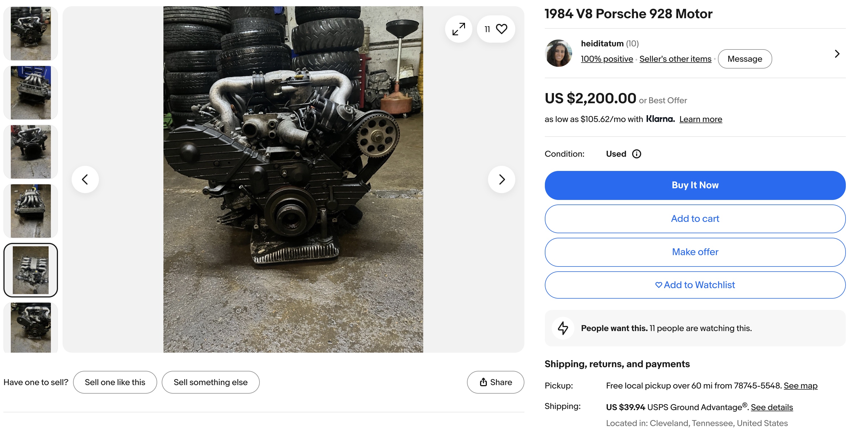Toggle the heart favorite icon with 11
Screen dimensions: 868x434
click(x=496, y=29)
